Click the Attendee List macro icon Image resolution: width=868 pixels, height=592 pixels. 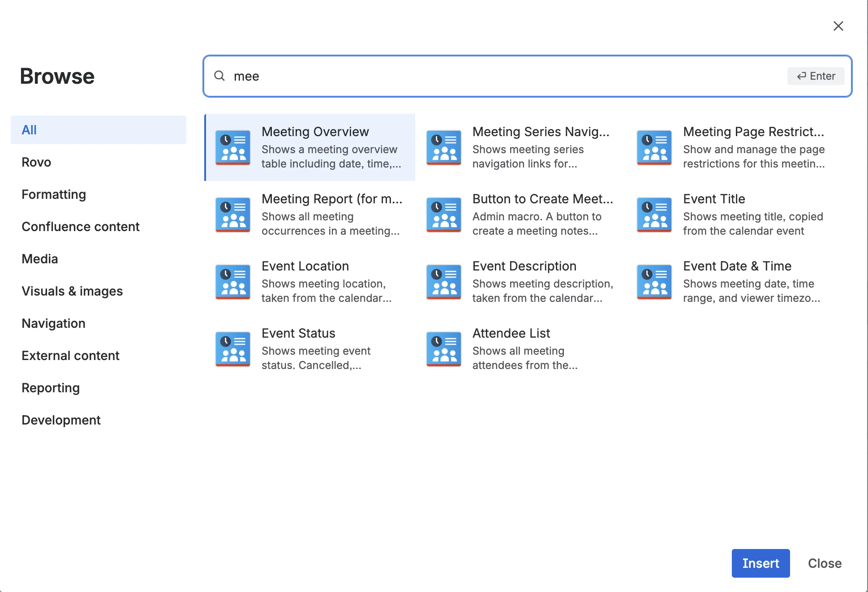click(444, 349)
